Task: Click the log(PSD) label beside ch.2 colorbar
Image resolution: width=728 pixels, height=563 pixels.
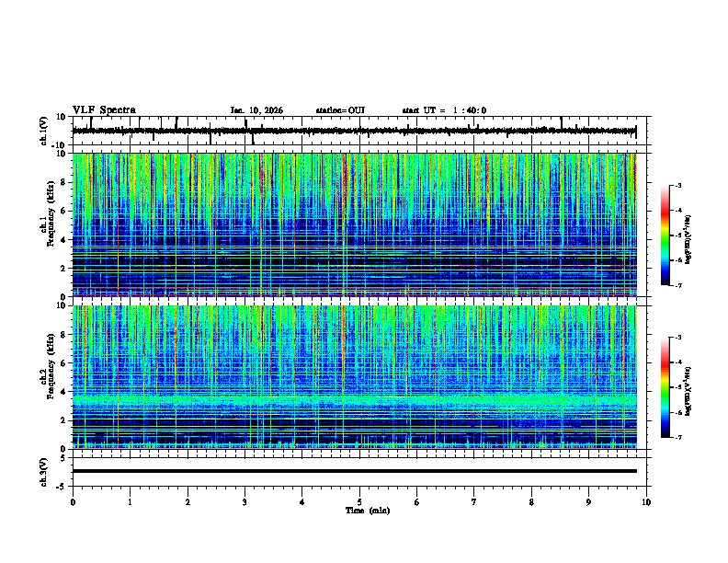Action: tap(688, 391)
